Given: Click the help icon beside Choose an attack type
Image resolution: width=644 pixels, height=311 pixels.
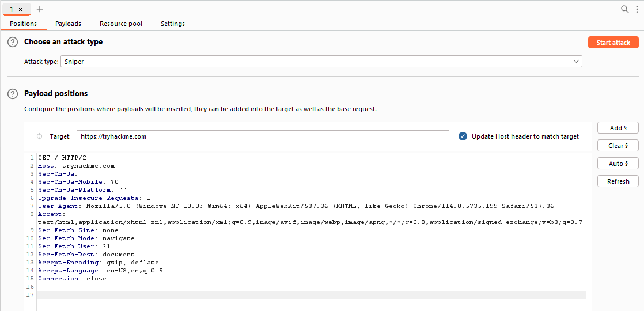Looking at the screenshot, I should (x=13, y=42).
